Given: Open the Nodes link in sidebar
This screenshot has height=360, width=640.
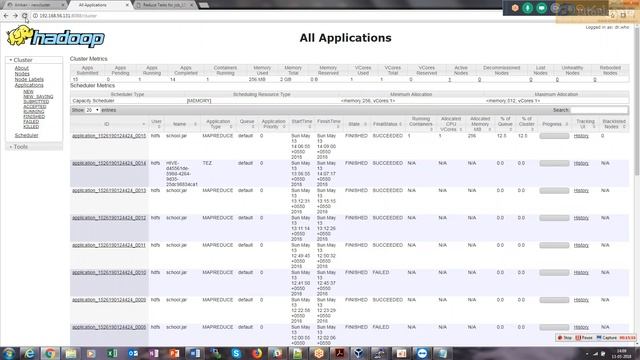Looking at the screenshot, I should pyautogui.click(x=22, y=74).
